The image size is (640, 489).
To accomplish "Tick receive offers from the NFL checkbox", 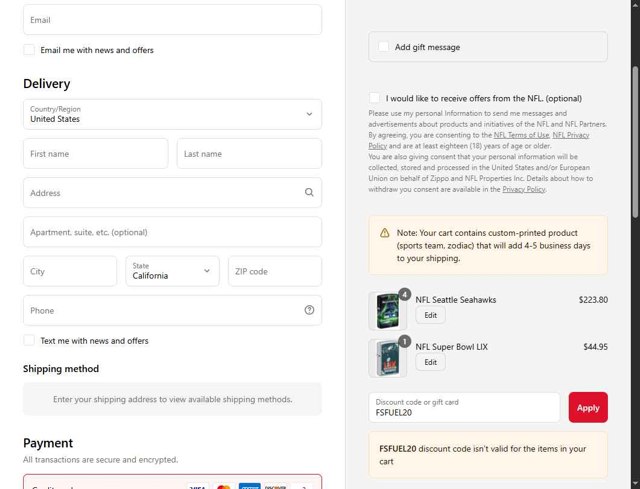I will pos(374,98).
